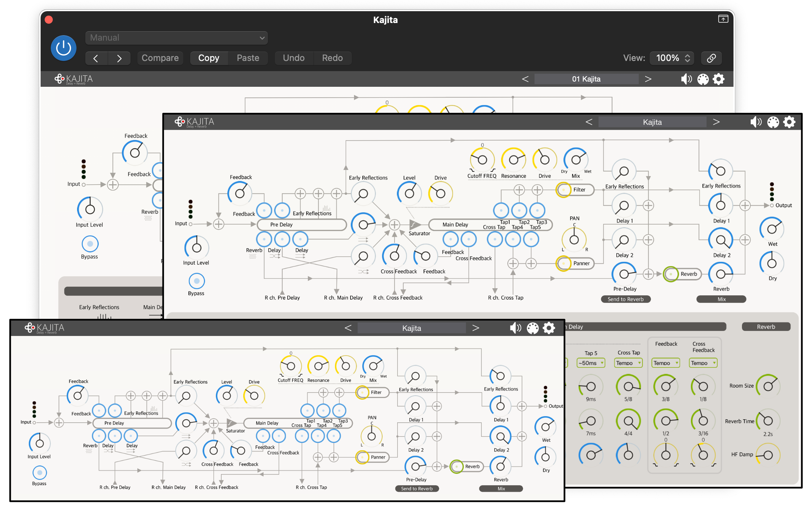
Task: Open the Tap 5 ~50ms dropdown
Action: 591,363
